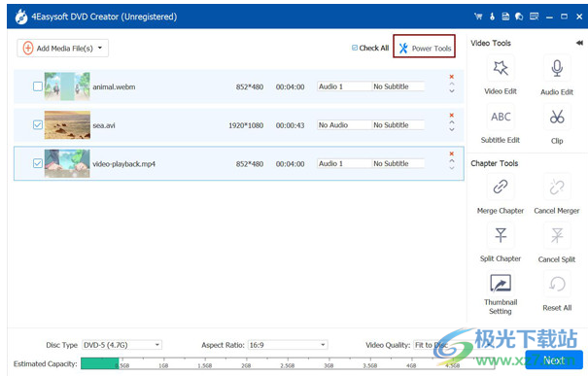Open the feedback chat icon in title bar
588x376 pixels.
point(519,17)
